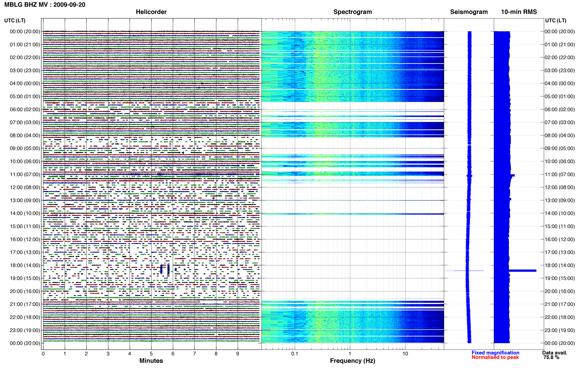Click the blue 'Fixed magnification' legend text

495,353
